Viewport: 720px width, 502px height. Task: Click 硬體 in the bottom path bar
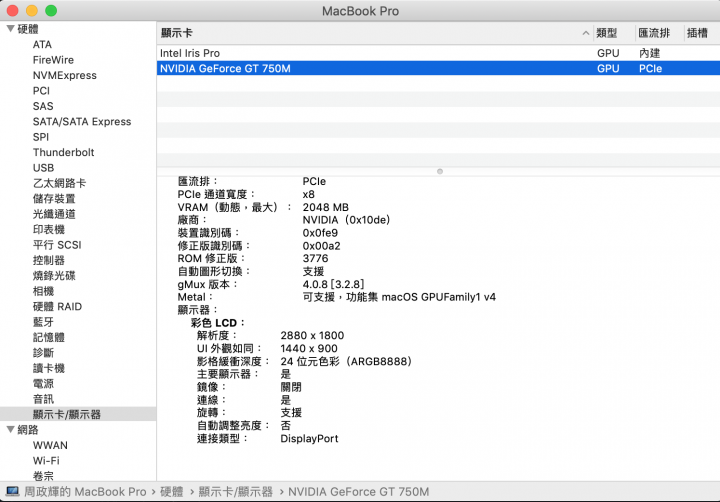(172, 492)
